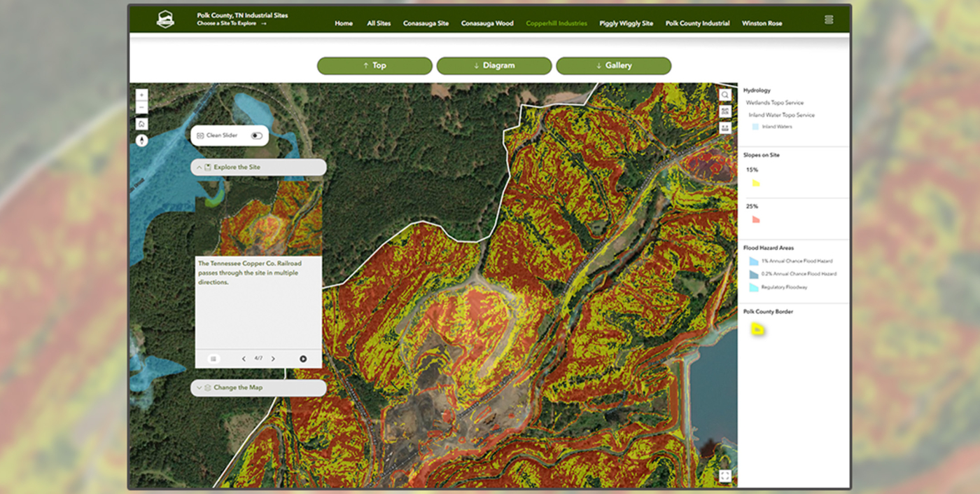
Task: Collapse the Explore the Site panel
Action: (199, 167)
